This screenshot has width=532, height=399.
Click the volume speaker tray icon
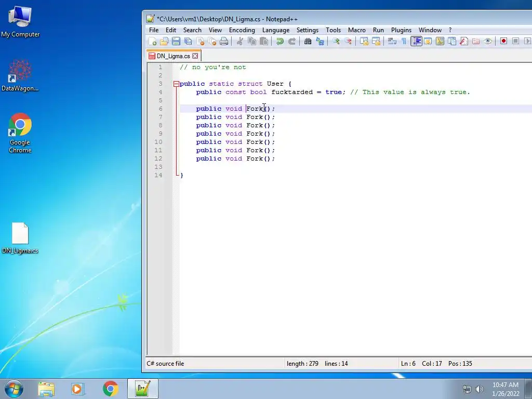point(479,389)
